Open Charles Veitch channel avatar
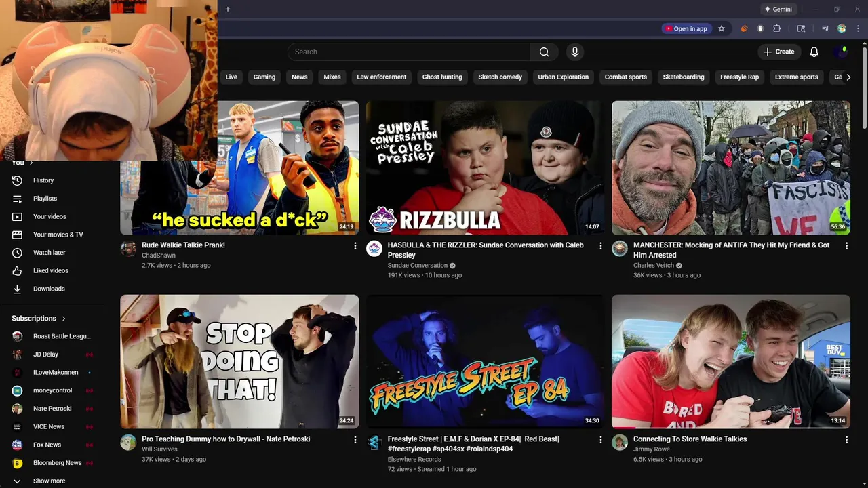This screenshot has height=488, width=868. click(620, 249)
